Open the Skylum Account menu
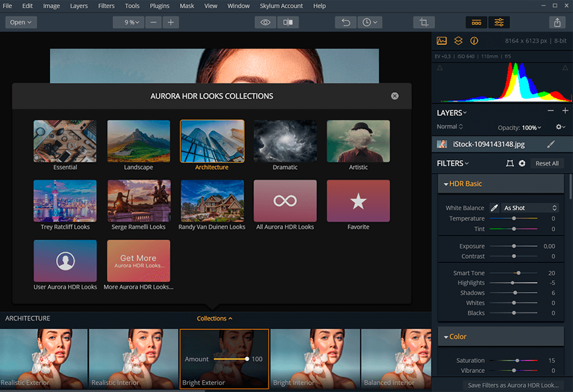Image resolution: width=573 pixels, height=392 pixels. click(x=281, y=6)
